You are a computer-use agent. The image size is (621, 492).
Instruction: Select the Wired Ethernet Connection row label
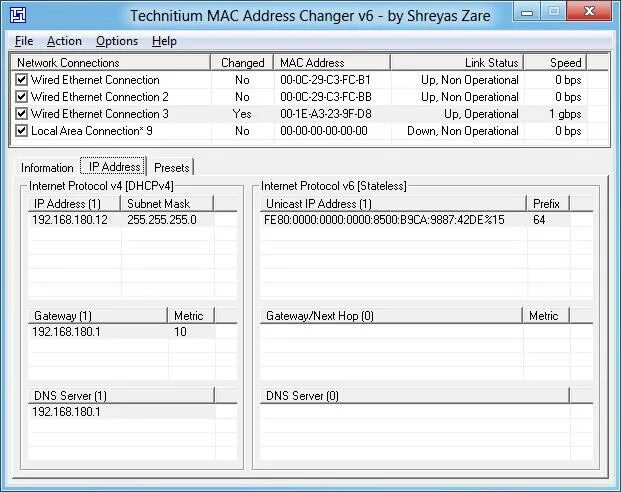tap(95, 80)
